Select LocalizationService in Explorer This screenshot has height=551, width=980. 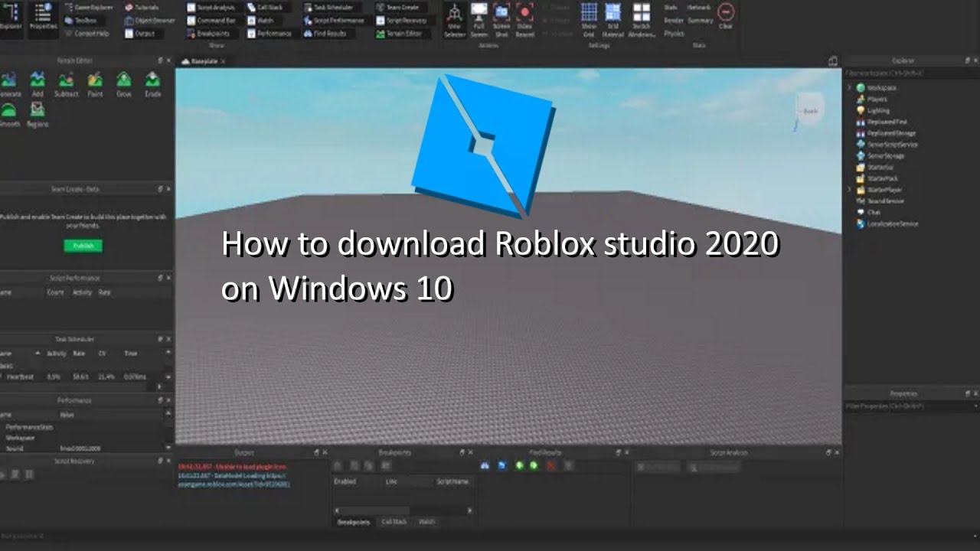click(x=887, y=223)
